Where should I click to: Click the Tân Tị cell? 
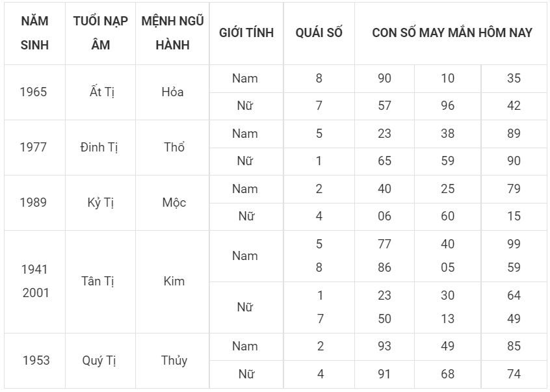point(100,281)
